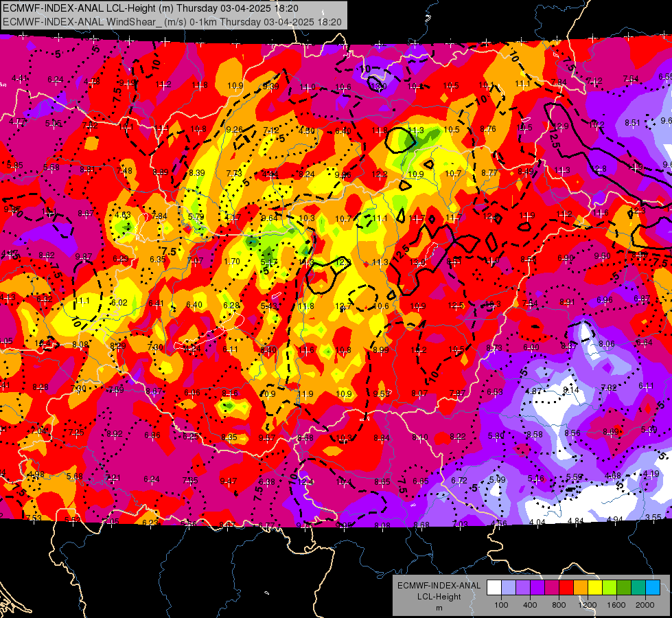Viewport: 672px width, 618px height.
Task: Click the 400 label on the legend scale
Action: 530,605
